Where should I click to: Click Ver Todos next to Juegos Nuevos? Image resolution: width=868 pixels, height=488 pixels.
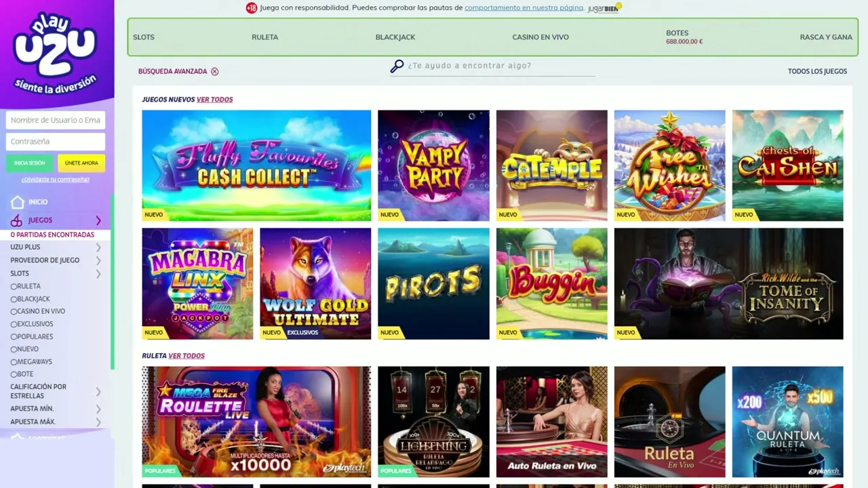[x=215, y=100]
